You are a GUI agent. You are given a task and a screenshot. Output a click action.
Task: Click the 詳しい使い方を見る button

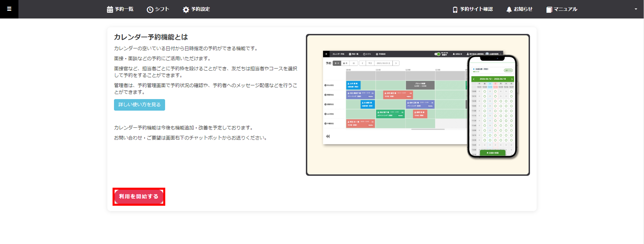click(139, 104)
